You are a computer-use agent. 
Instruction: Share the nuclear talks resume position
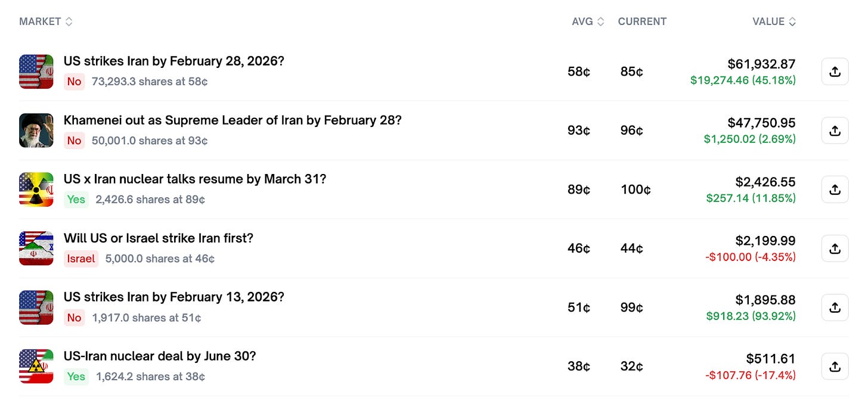(835, 189)
